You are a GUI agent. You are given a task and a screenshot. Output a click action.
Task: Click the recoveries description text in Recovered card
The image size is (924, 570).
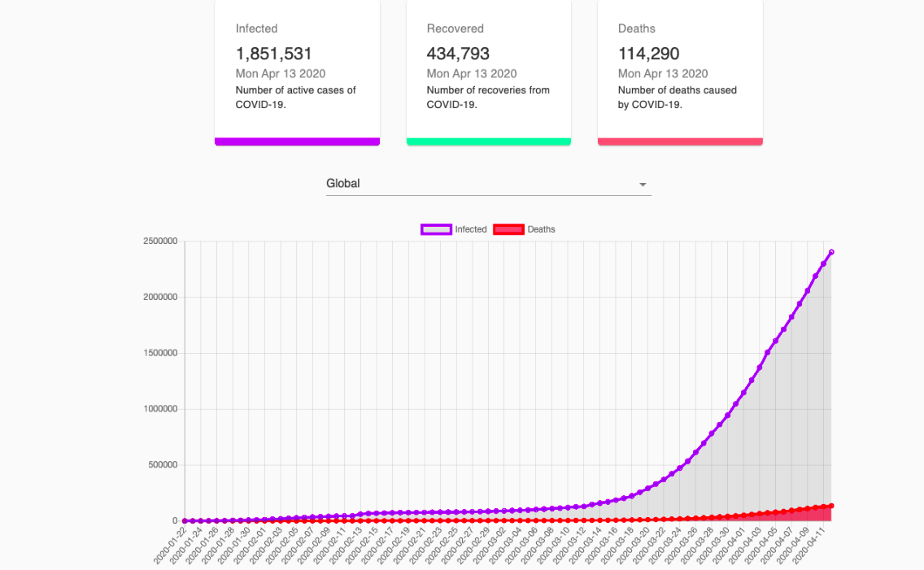point(488,97)
